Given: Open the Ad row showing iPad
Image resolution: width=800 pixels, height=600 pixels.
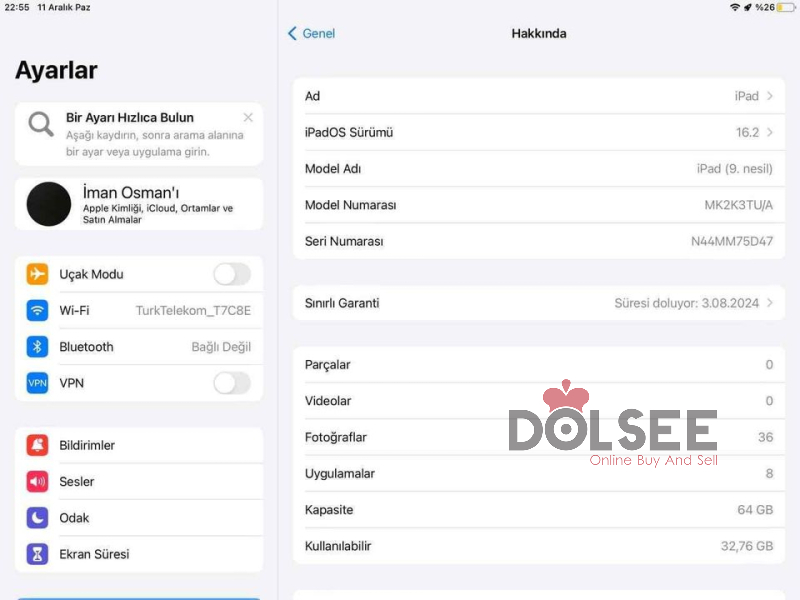Looking at the screenshot, I should [539, 96].
